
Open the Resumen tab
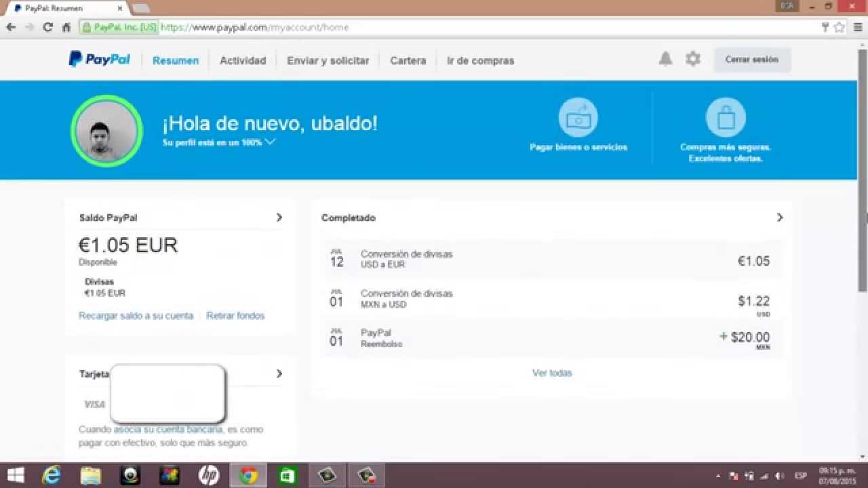[176, 60]
